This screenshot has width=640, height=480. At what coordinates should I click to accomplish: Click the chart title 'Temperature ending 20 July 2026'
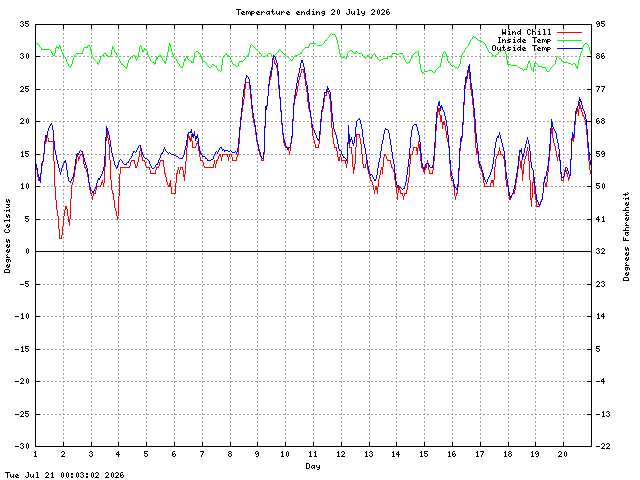(313, 12)
